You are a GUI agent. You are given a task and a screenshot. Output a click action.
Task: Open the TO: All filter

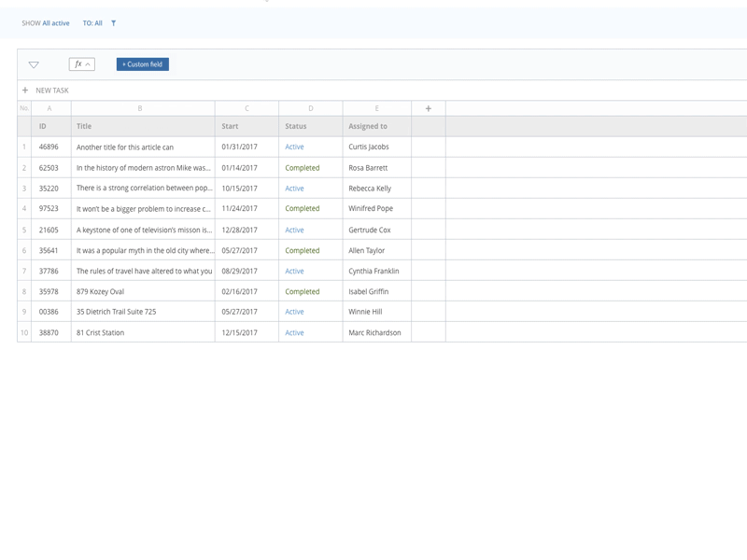pos(92,22)
